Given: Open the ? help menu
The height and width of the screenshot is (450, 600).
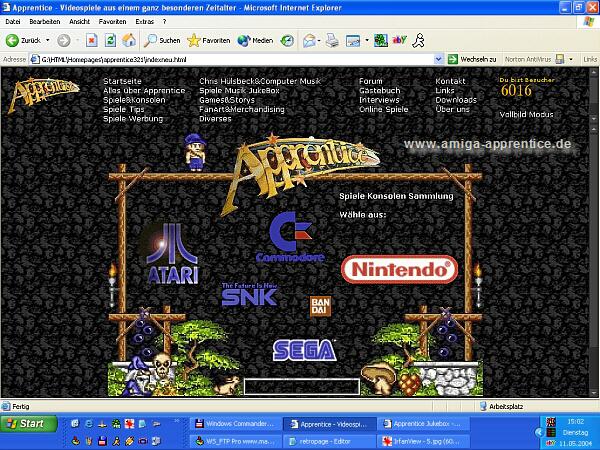Looking at the screenshot, I should point(165,22).
